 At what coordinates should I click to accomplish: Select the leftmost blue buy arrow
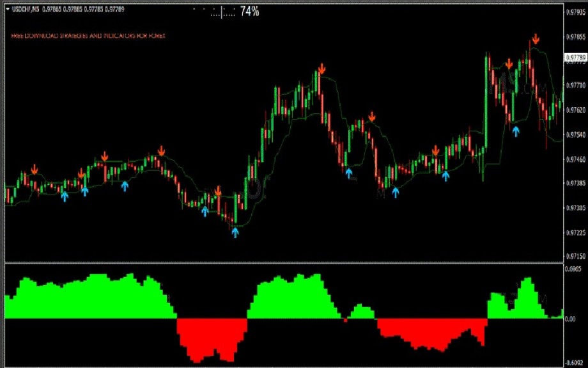click(x=65, y=196)
